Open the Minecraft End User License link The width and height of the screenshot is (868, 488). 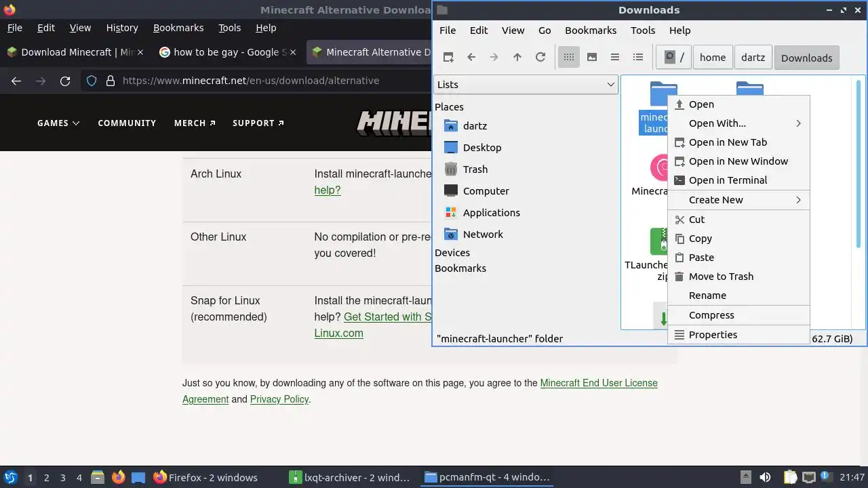599,383
